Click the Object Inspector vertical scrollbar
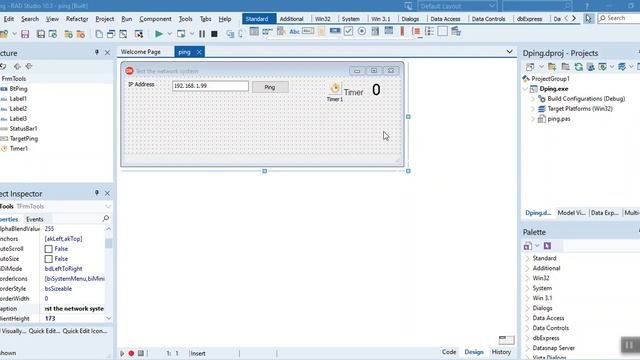Screen dimensions: 640x360 tap(109, 273)
